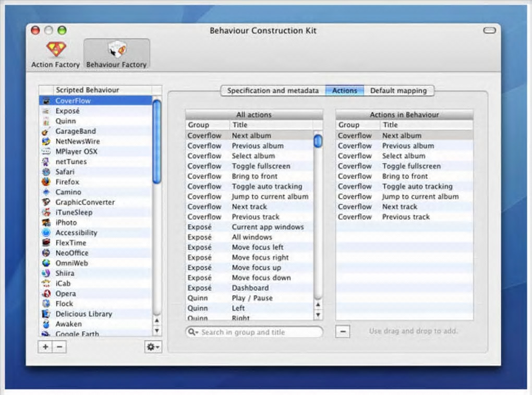The height and width of the screenshot is (395, 532).
Task: Select 'Move focus left' action row
Action: (x=249, y=247)
